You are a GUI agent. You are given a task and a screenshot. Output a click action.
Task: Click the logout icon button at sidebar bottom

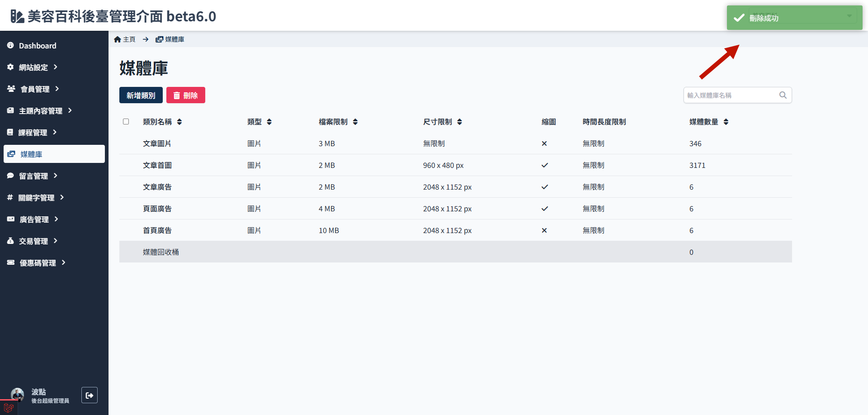tap(90, 395)
